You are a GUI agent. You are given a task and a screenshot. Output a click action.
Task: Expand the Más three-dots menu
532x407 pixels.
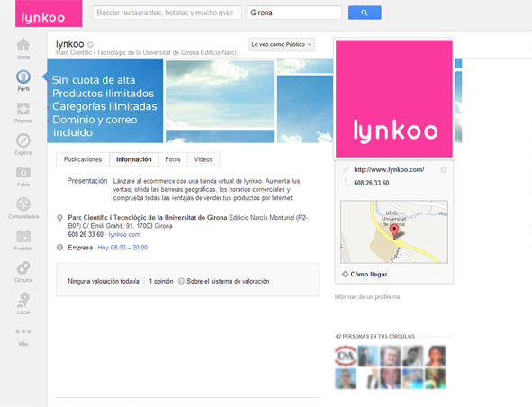[x=23, y=331]
